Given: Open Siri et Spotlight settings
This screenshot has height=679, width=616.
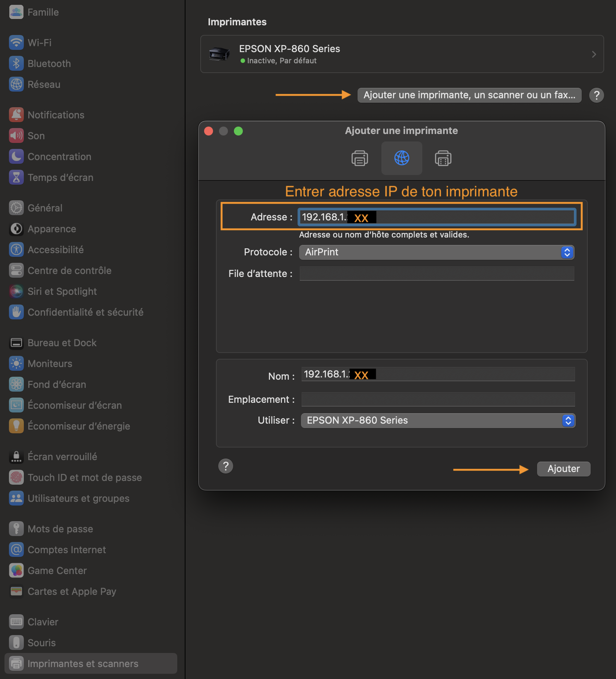Looking at the screenshot, I should pos(62,291).
